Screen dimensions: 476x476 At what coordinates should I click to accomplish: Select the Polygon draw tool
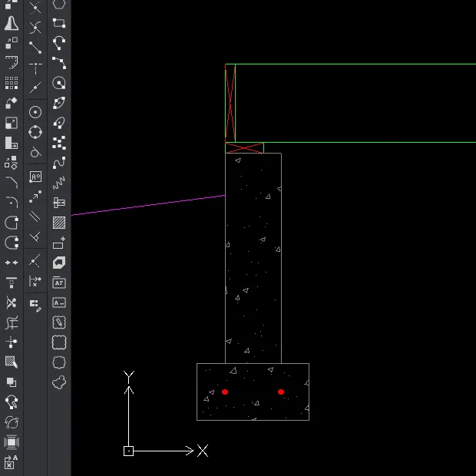click(59, 5)
